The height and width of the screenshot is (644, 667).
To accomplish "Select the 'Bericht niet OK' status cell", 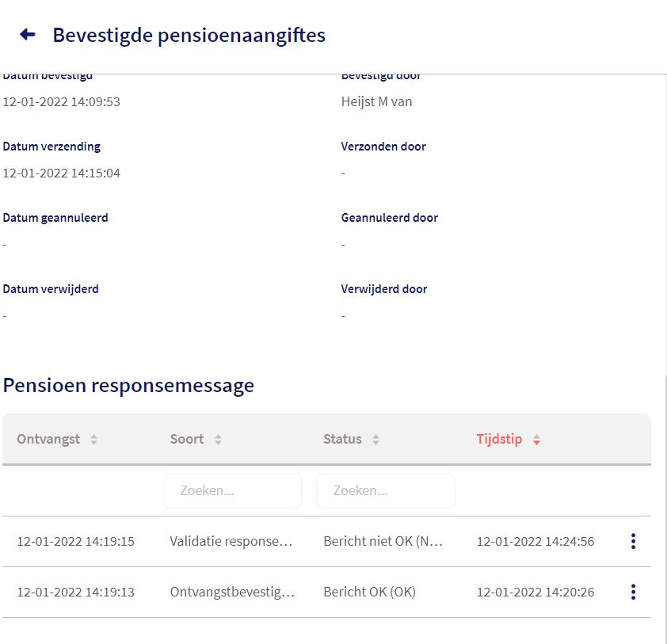I will 383,542.
